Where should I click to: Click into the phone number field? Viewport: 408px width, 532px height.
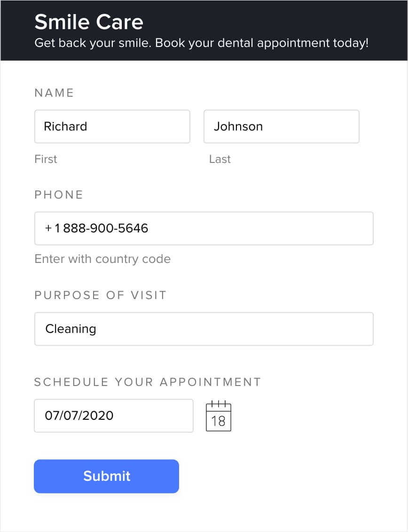204,228
